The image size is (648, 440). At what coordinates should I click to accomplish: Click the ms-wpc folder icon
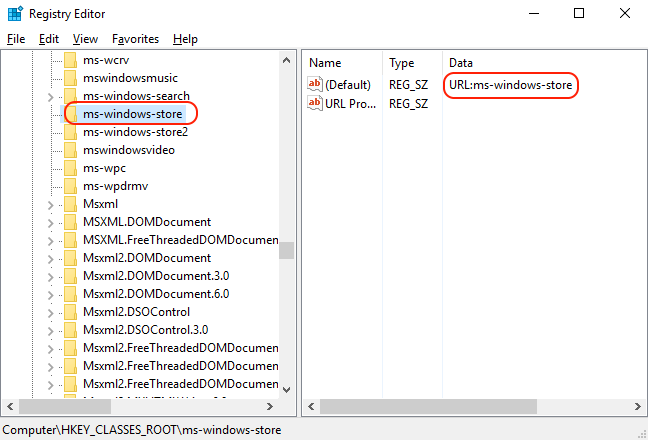point(70,168)
